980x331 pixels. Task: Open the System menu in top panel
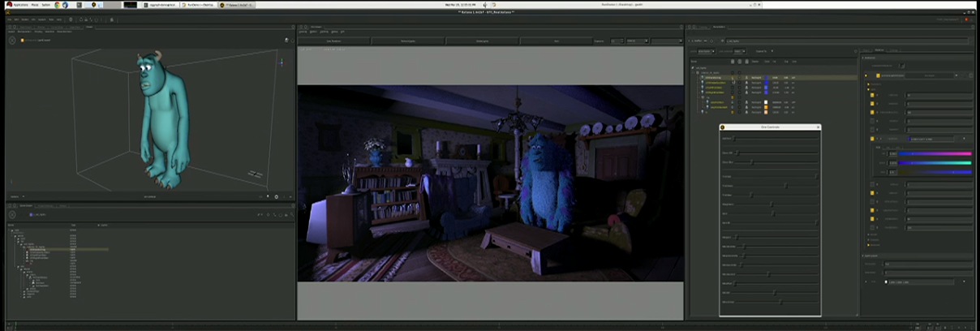tap(46, 5)
